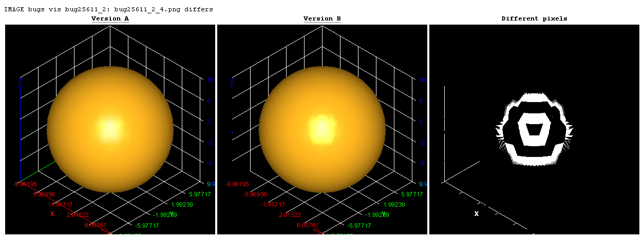Click the 6.00761 red label in Version A
The height and width of the screenshot is (239, 644).
93,225
